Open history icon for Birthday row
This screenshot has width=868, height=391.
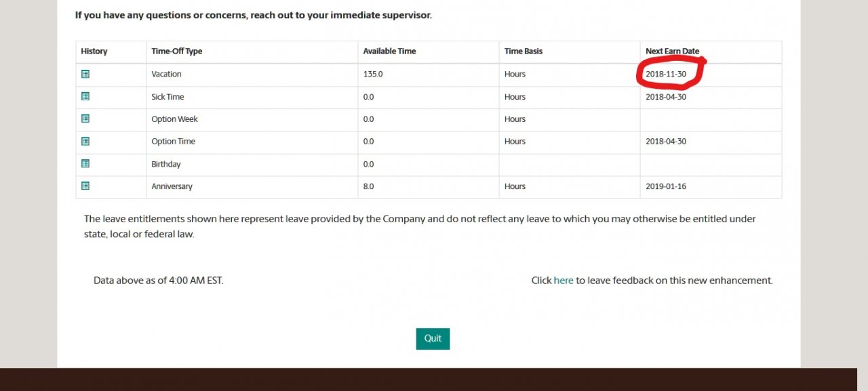tap(85, 163)
